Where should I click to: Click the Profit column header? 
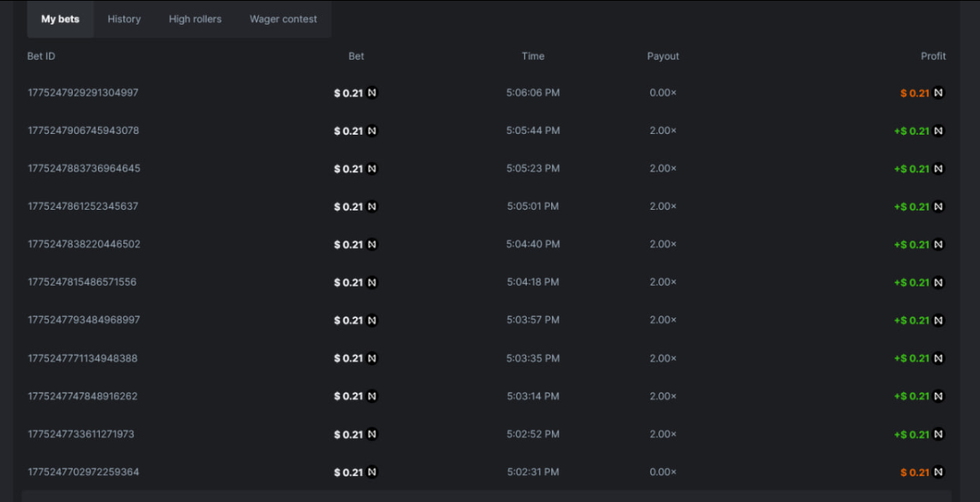[x=933, y=56]
